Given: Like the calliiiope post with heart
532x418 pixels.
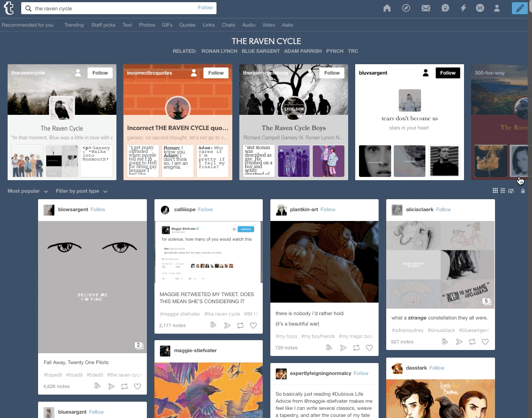Looking at the screenshot, I should tap(253, 325).
